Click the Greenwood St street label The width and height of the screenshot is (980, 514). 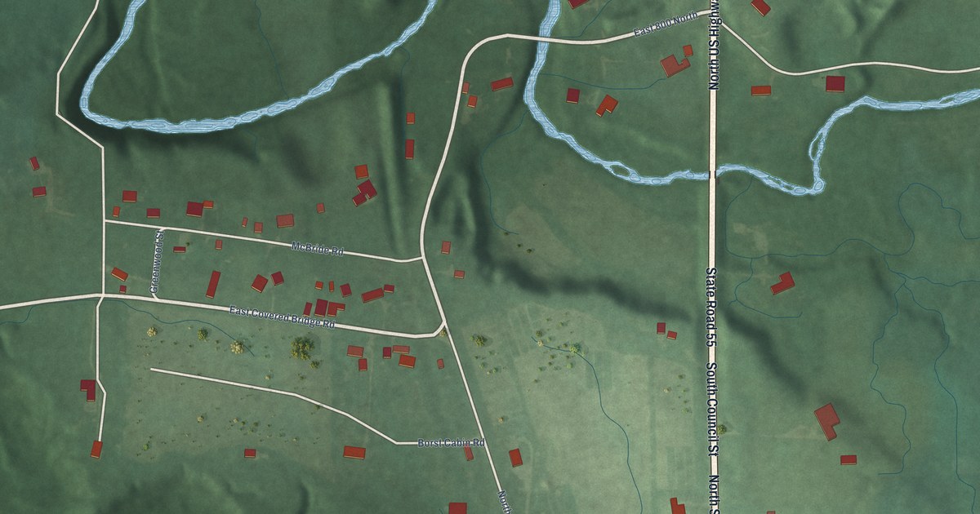tap(157, 263)
